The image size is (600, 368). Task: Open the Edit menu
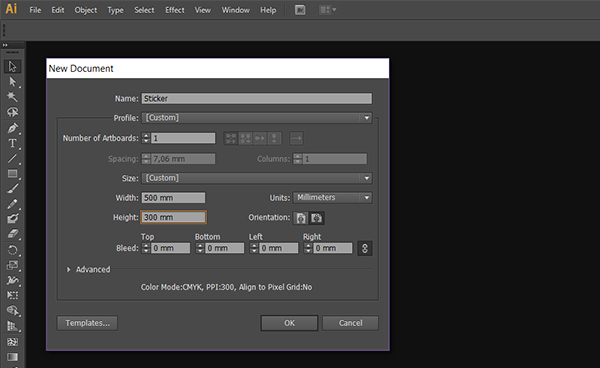coord(58,10)
